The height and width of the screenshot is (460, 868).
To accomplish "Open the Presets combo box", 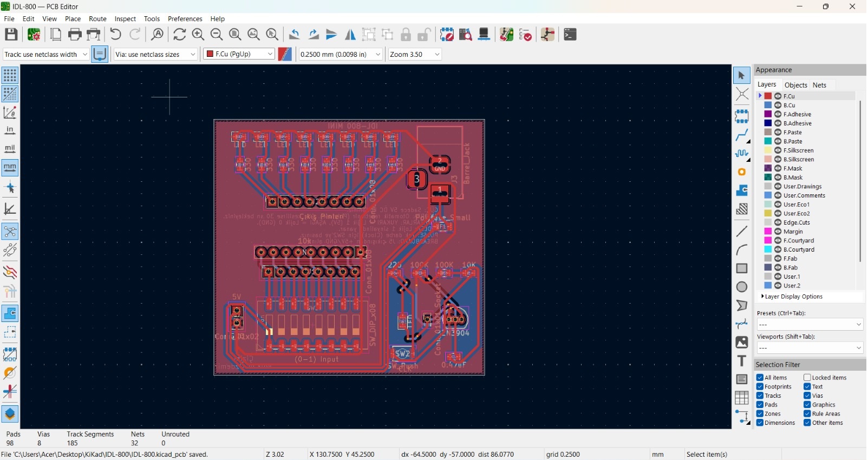I will (810, 325).
